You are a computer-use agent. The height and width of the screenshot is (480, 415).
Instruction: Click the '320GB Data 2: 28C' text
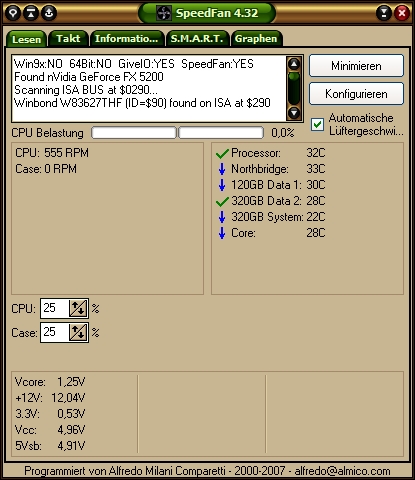tap(278, 201)
